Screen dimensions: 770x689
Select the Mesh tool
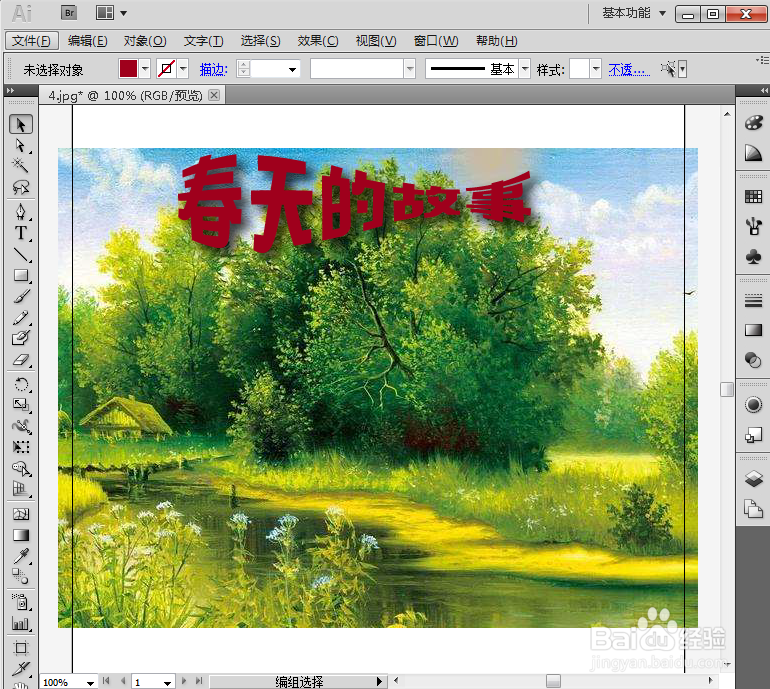click(21, 514)
